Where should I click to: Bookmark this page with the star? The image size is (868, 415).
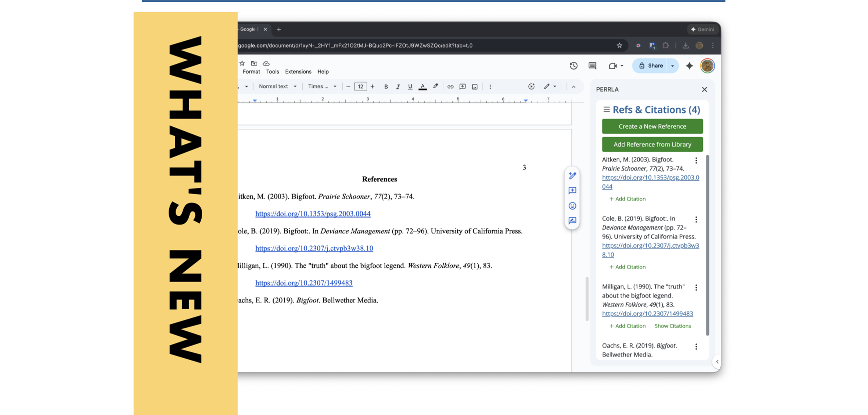(619, 45)
